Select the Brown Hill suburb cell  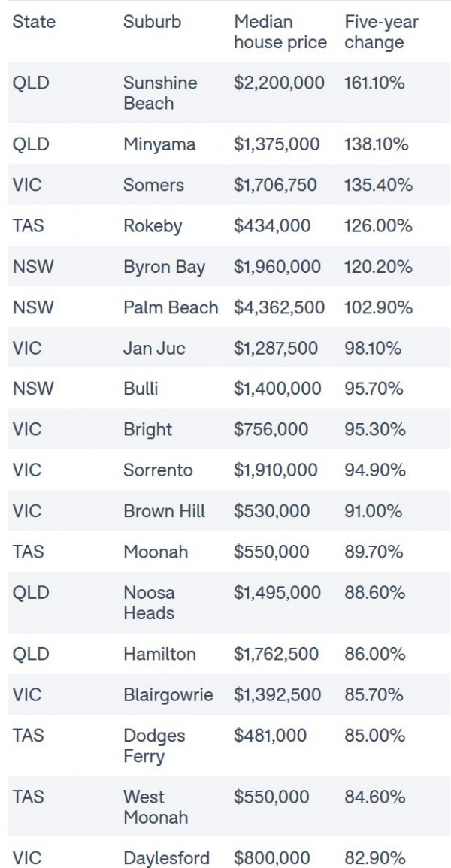click(164, 511)
